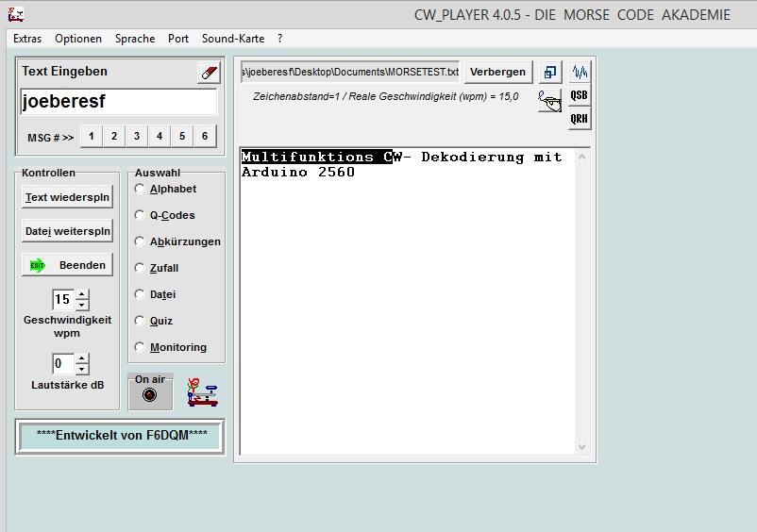Open the Optionen menu

78,39
